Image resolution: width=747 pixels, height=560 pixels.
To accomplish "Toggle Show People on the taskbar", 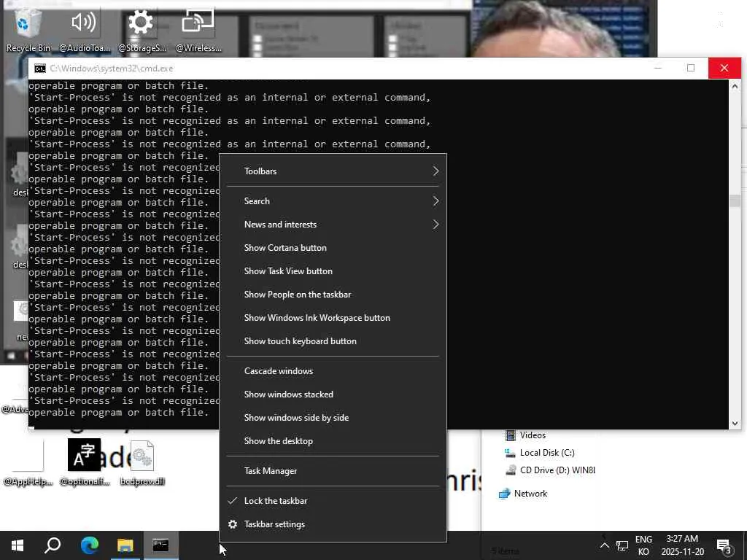I will click(x=333, y=295).
